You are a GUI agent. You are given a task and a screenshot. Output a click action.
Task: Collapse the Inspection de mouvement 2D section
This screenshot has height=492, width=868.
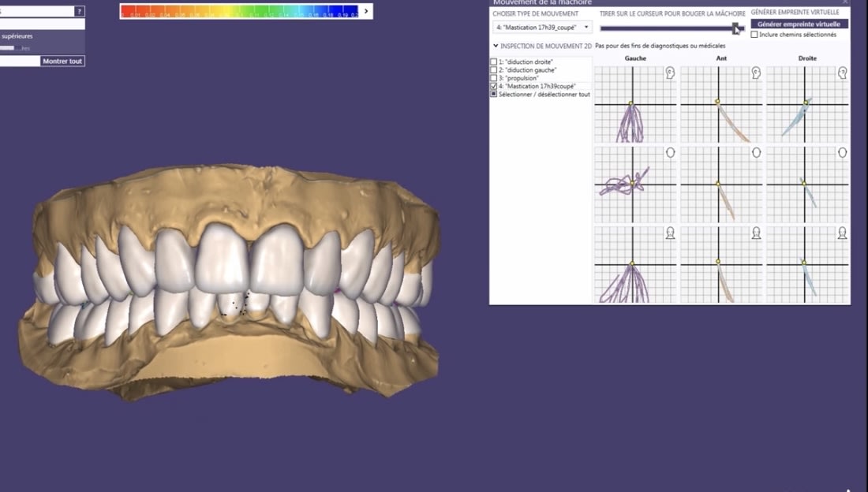point(495,46)
